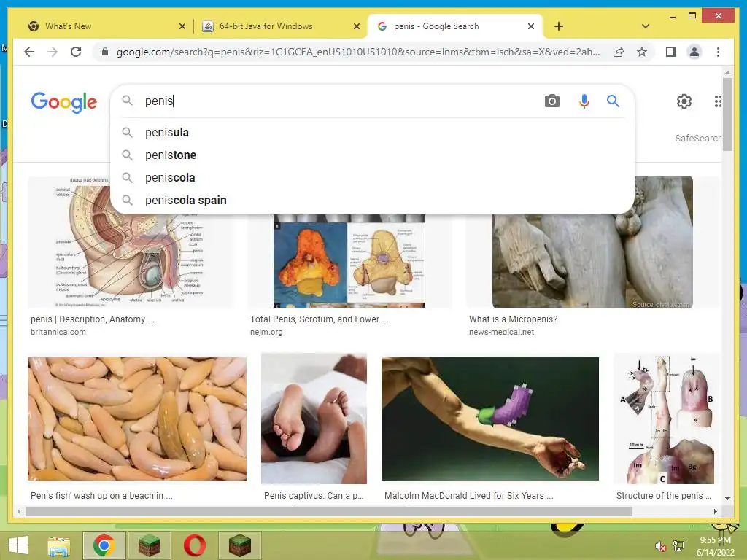Image resolution: width=747 pixels, height=560 pixels.
Task: Go to the Google logo homepage
Action: [x=64, y=102]
